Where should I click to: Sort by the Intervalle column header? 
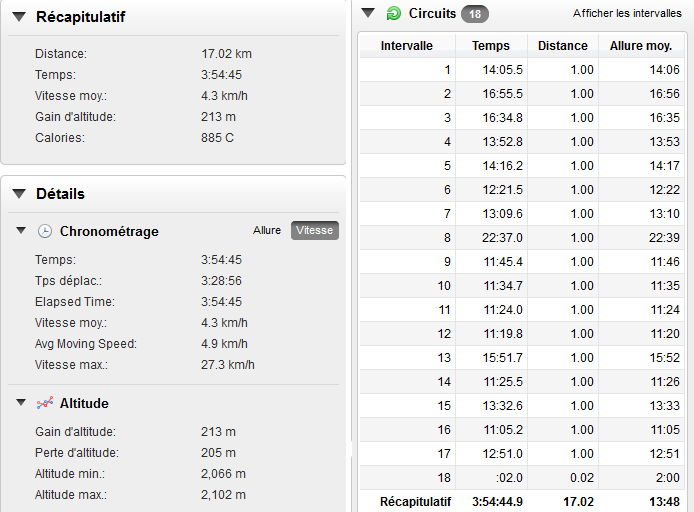pos(407,46)
